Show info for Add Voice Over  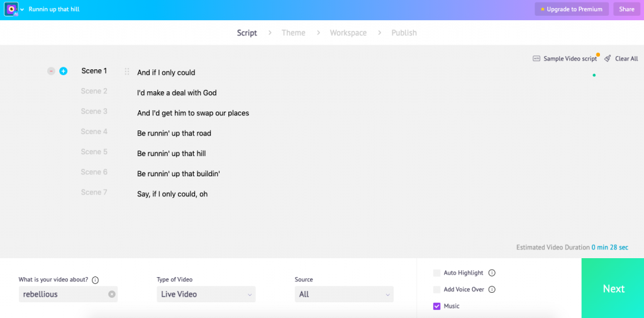tap(492, 289)
